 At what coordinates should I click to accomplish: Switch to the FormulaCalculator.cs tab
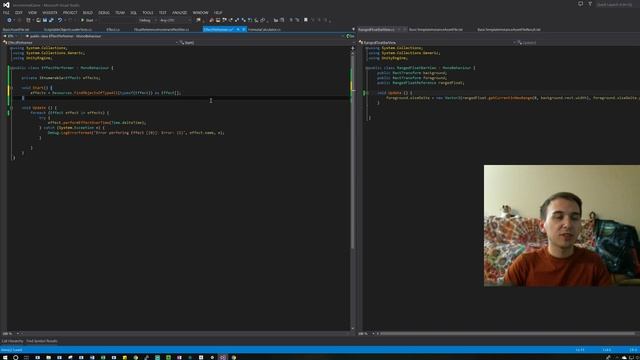(x=264, y=29)
